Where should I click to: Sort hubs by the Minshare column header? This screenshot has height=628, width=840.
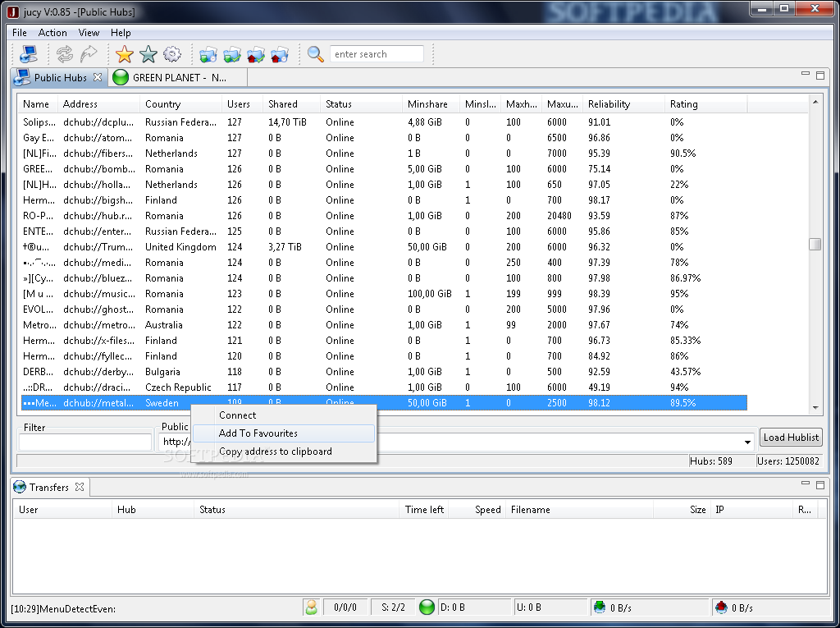pos(431,104)
